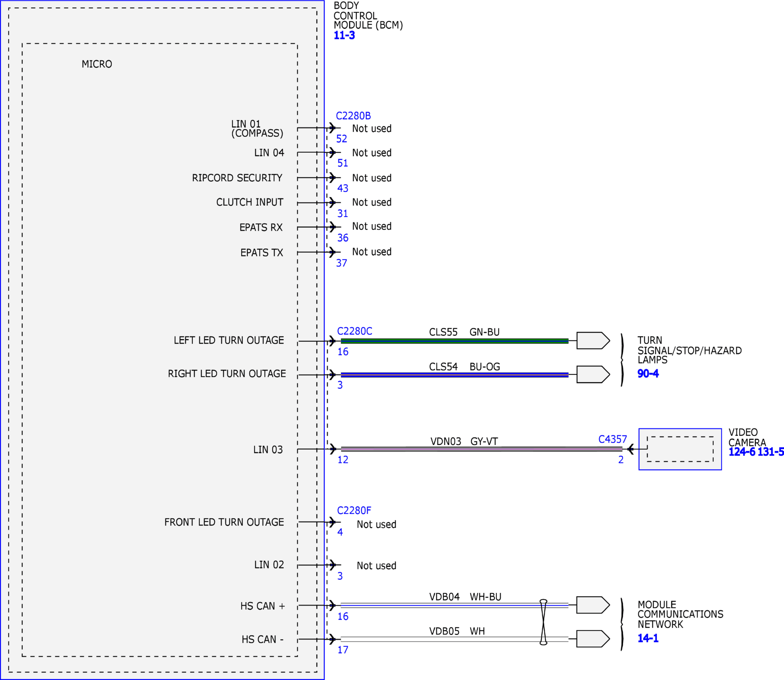Click the video camera component box
The image size is (784, 680).
click(x=680, y=449)
